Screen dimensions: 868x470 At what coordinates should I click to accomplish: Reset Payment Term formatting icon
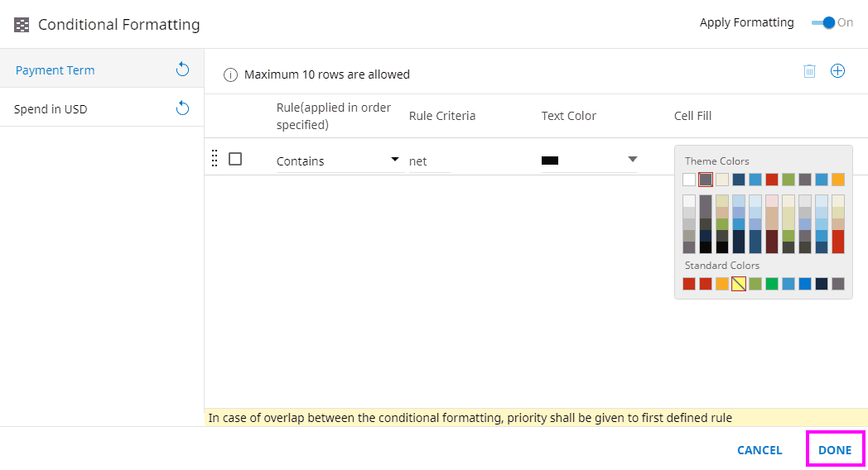[x=183, y=70]
